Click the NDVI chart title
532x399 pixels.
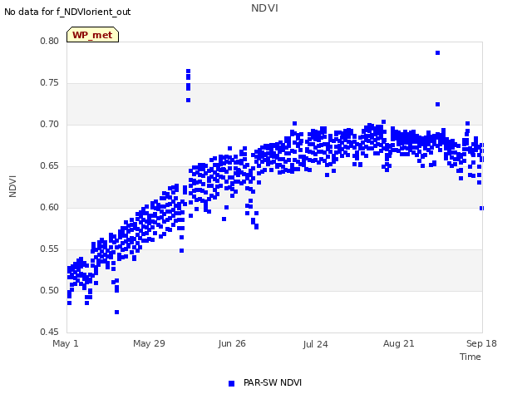(264, 7)
